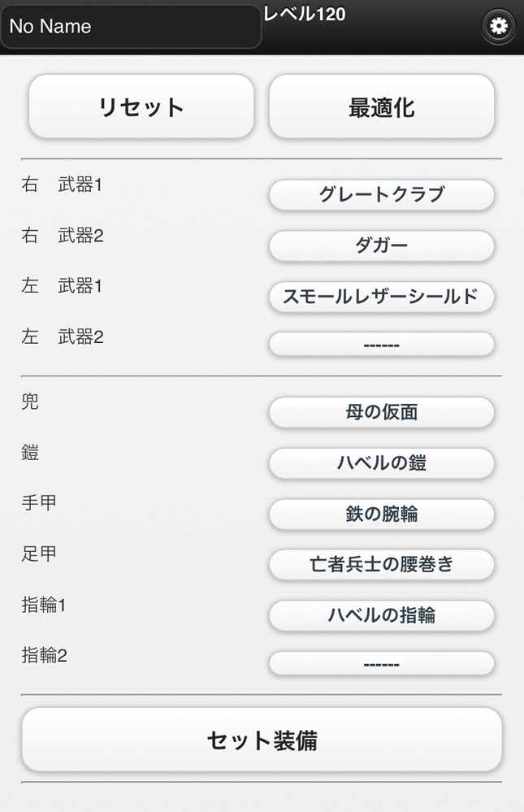Click the 右 武器1 label
The height and width of the screenshot is (812, 524).
click(62, 185)
